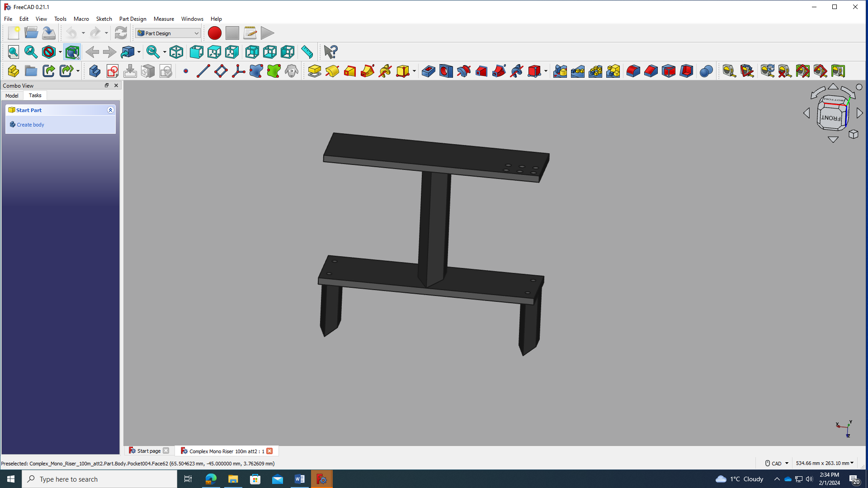Create a new Part icon
This screenshot has height=488, width=868.
pos(14,71)
